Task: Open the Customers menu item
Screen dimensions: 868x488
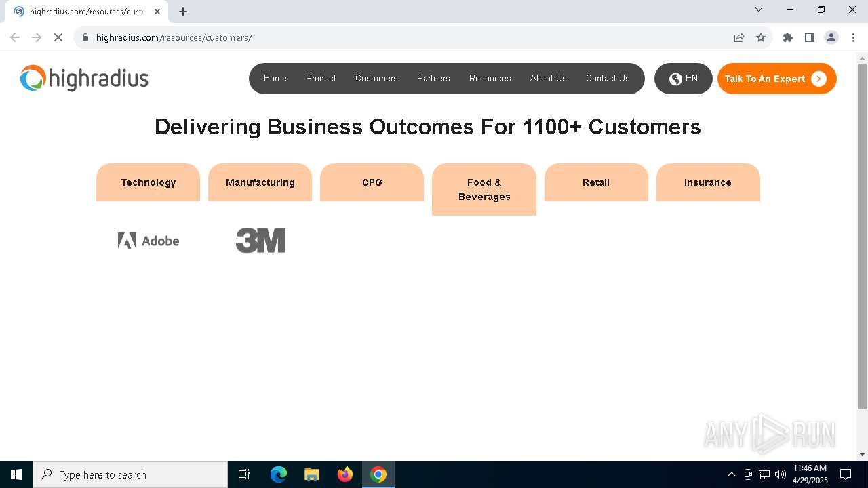Action: click(376, 79)
